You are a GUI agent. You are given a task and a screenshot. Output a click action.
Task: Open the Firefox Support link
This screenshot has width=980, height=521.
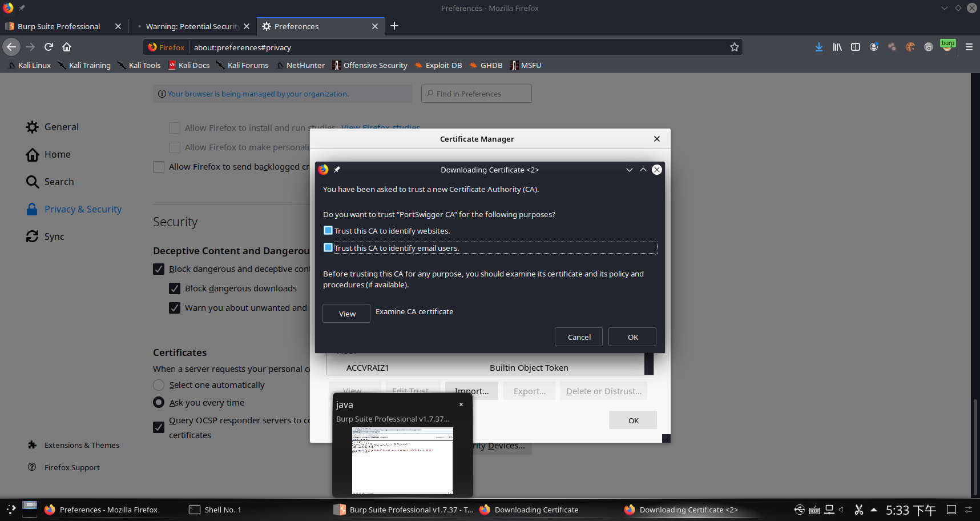point(64,467)
